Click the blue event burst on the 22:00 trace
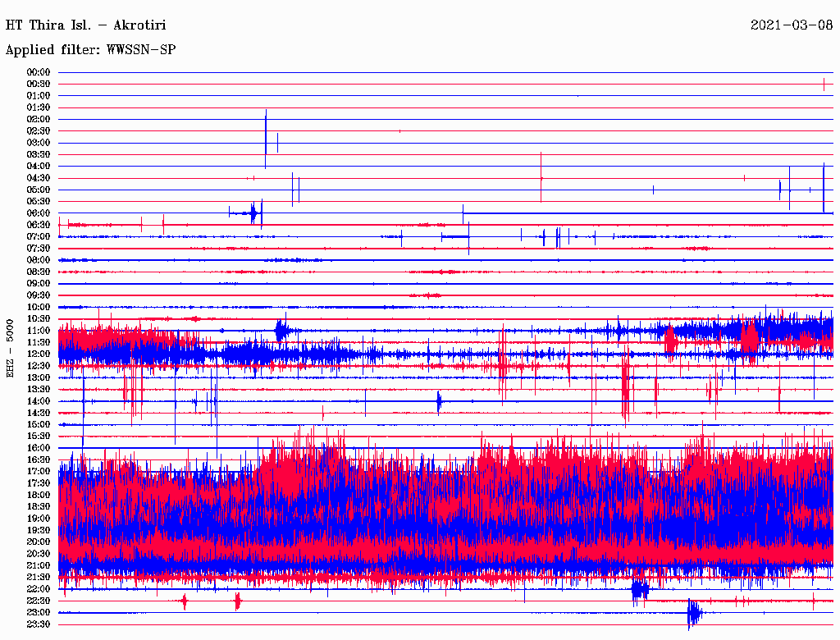 coord(640,590)
